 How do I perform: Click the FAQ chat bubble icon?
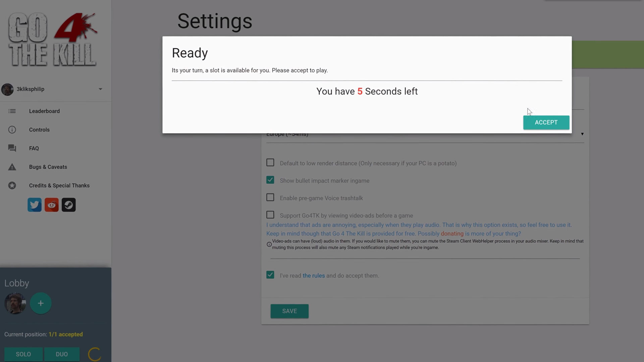(12, 148)
